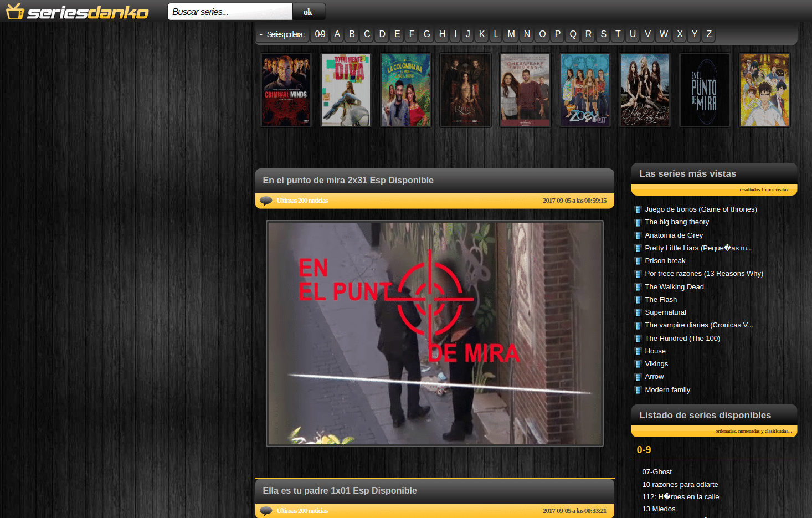Open Juego de tronos from most viewed
The width and height of the screenshot is (812, 518).
pos(700,209)
